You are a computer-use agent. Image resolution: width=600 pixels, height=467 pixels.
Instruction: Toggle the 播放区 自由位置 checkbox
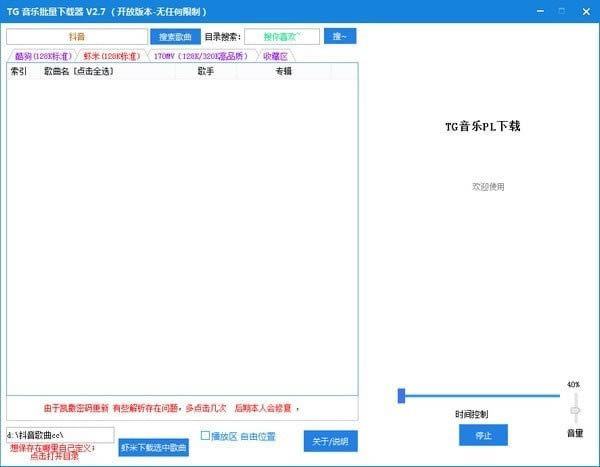[205, 436]
